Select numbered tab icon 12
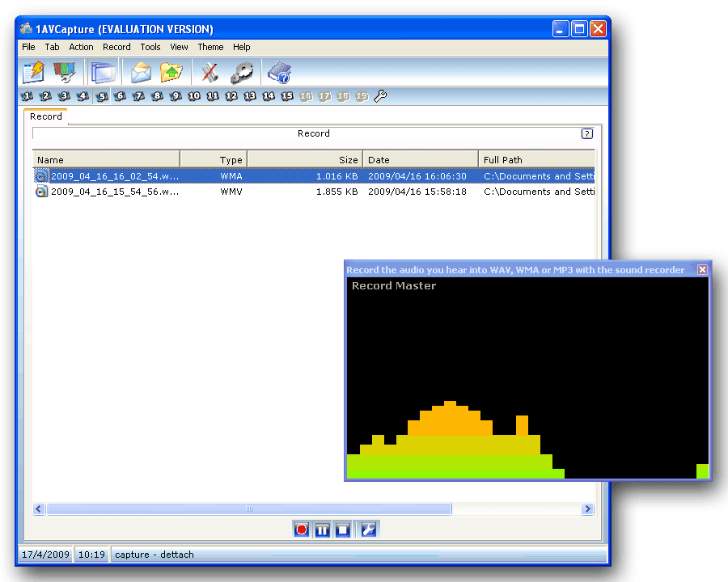Screen dimensions: 728x582 pos(231,96)
